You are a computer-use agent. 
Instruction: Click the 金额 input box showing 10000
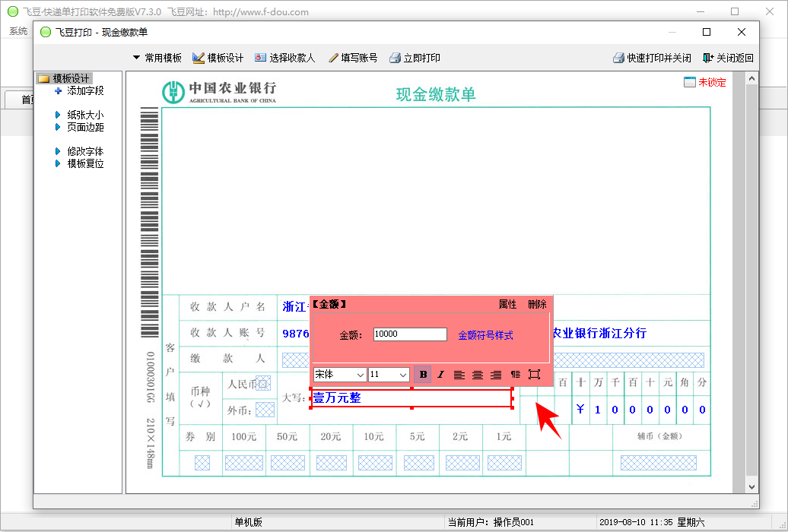pos(410,334)
